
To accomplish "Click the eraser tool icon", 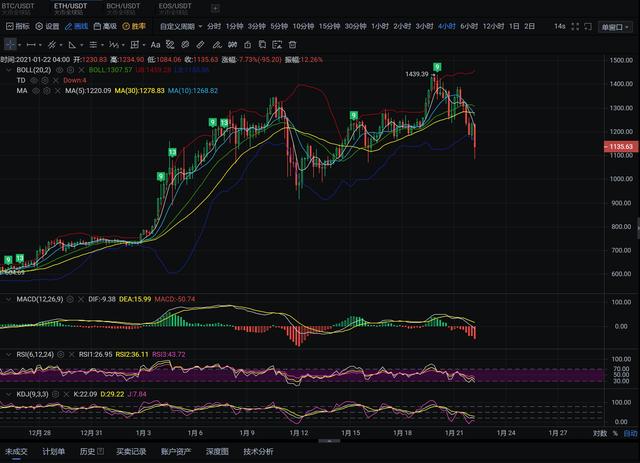I will click(x=200, y=45).
